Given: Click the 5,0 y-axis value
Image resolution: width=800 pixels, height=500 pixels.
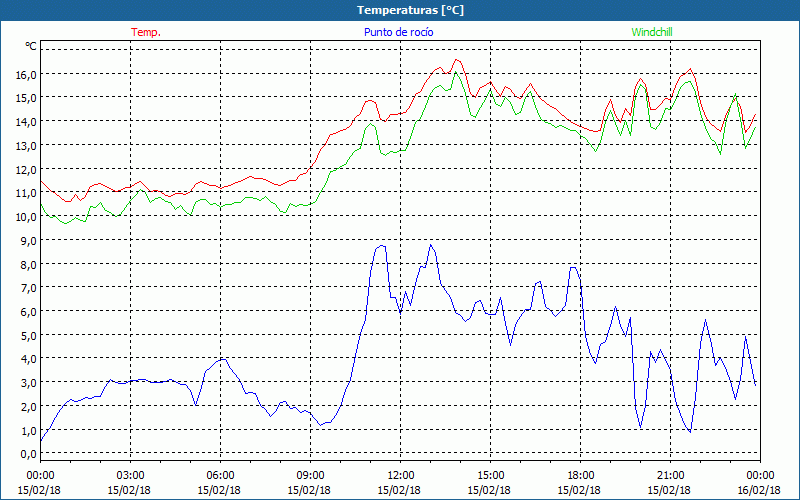Looking at the screenshot, I should coord(29,335).
